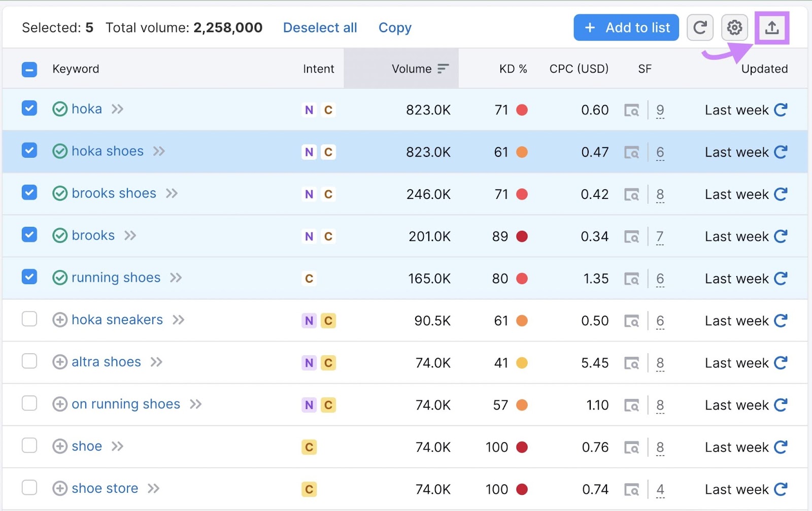Click the green checkmark icon next to hoka shoes
Image resolution: width=812 pixels, height=511 pixels.
(x=60, y=151)
